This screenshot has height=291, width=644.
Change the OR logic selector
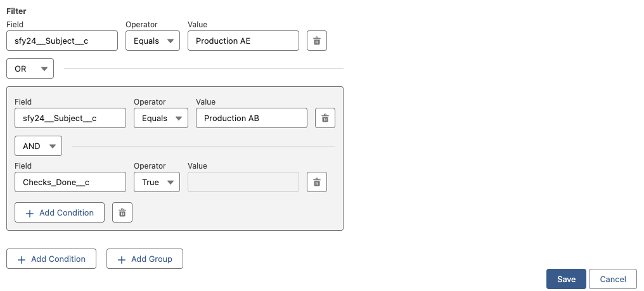30,68
